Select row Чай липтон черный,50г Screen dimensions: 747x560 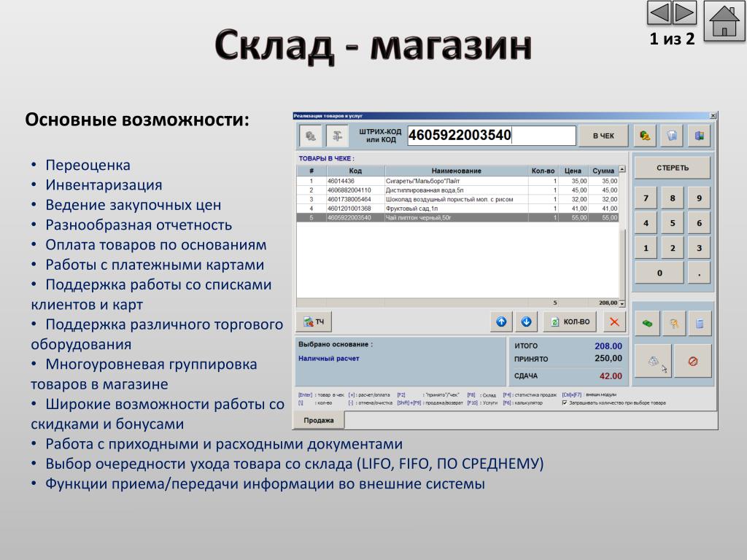tap(457, 217)
